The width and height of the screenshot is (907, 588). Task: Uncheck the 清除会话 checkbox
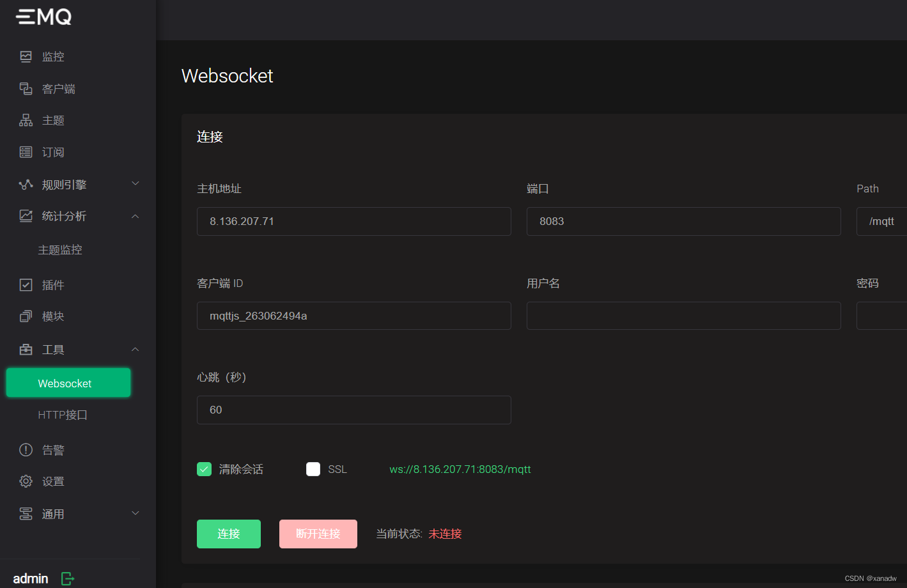[204, 469]
